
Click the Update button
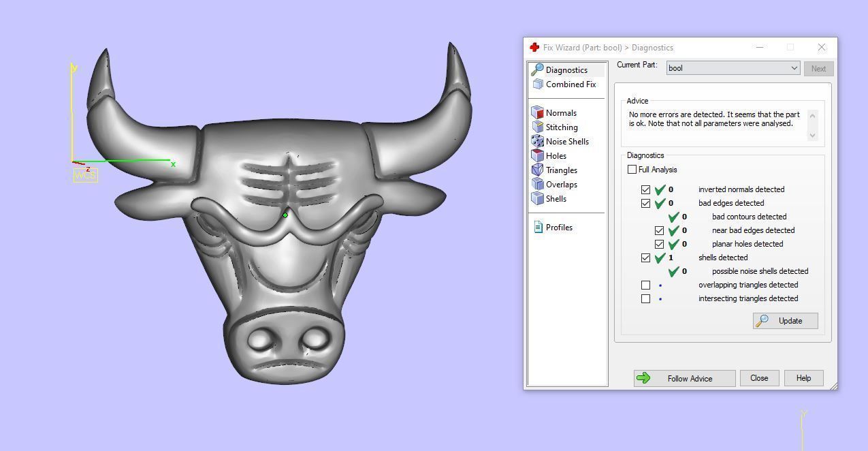785,321
